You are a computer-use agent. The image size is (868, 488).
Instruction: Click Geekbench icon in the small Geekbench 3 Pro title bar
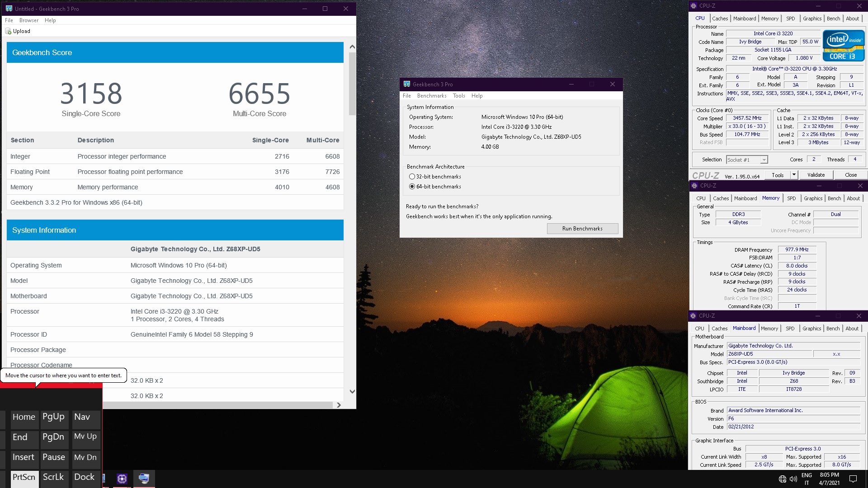407,84
